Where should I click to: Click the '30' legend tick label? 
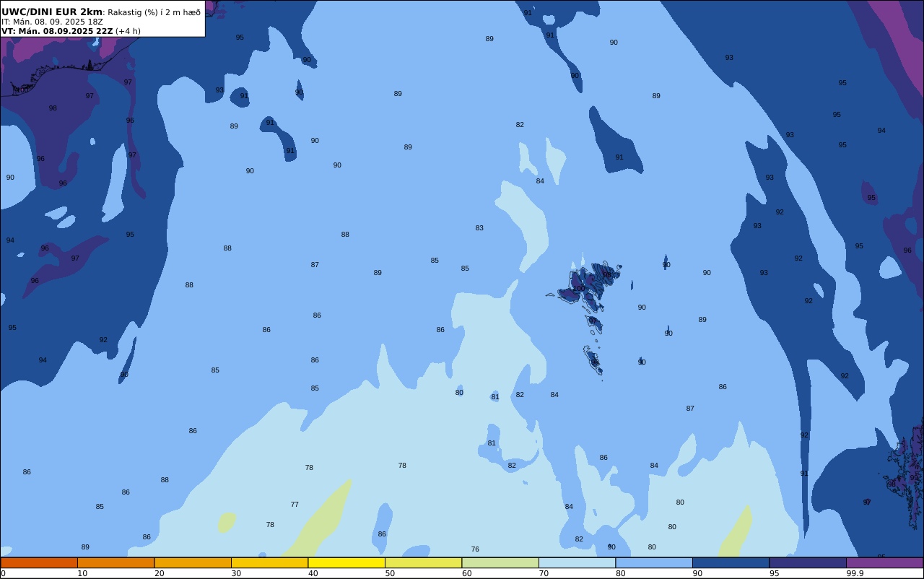click(236, 573)
